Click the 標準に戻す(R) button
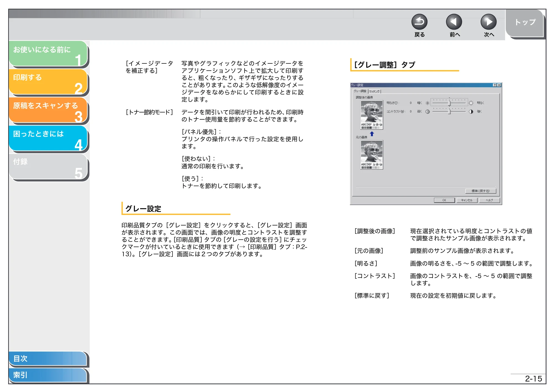Image resolution: width=554 pixels, height=392 pixels. [x=481, y=191]
